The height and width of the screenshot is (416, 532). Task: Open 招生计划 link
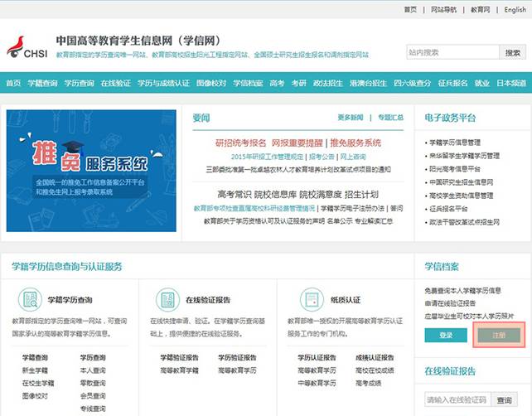click(361, 195)
